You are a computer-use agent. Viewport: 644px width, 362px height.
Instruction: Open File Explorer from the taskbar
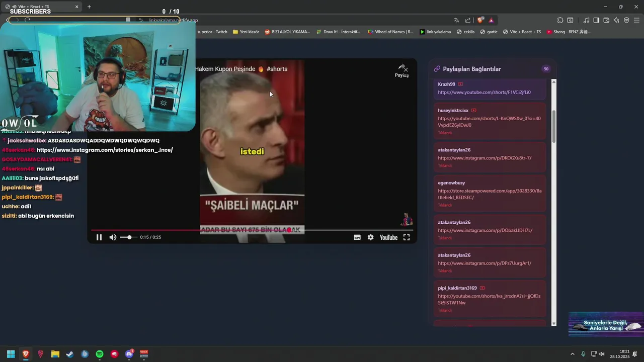[x=55, y=354]
